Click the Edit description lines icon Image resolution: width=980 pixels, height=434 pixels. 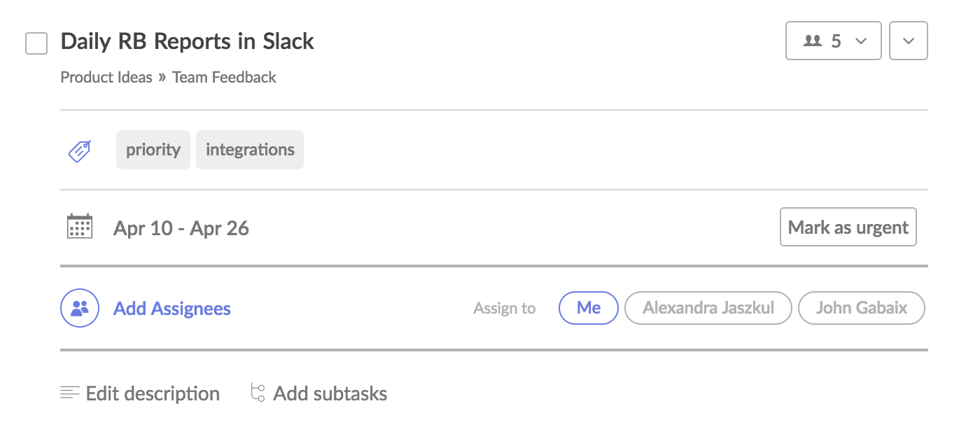tap(70, 393)
